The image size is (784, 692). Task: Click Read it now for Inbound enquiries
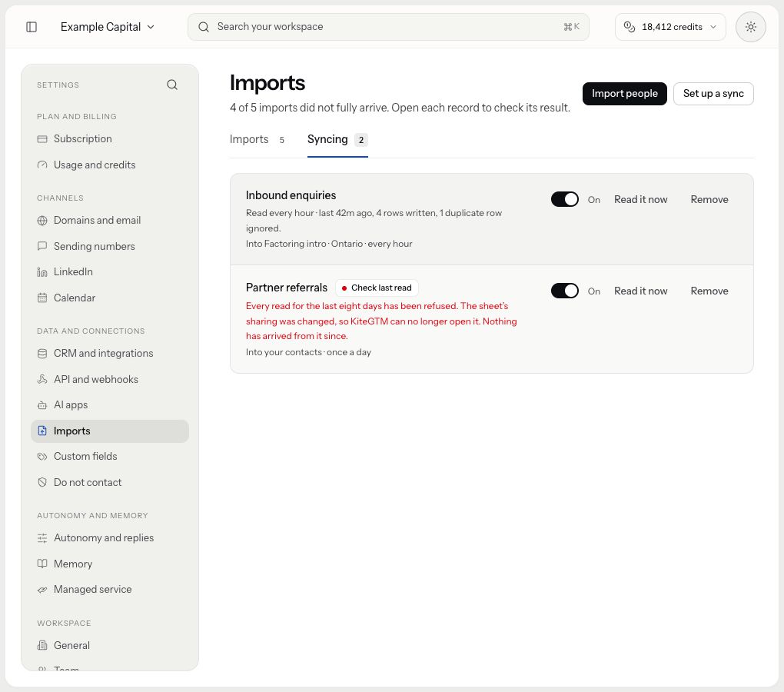coord(640,199)
